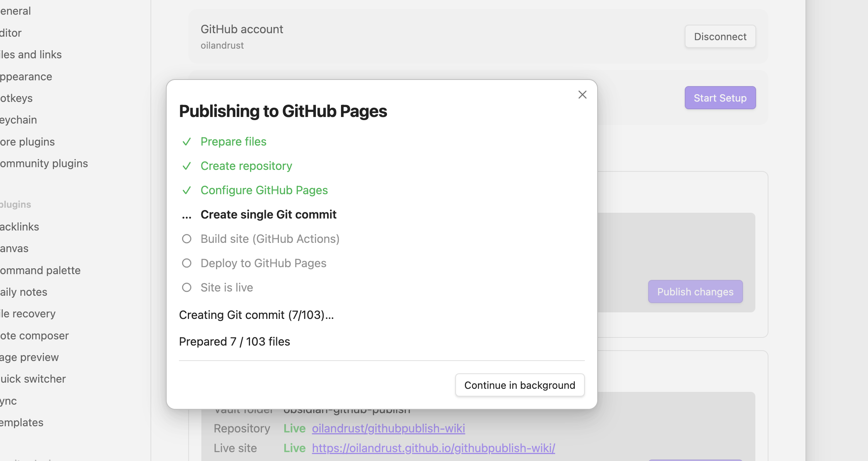The width and height of the screenshot is (868, 461).
Task: Select File recovery plugin settings
Action: pos(27,314)
